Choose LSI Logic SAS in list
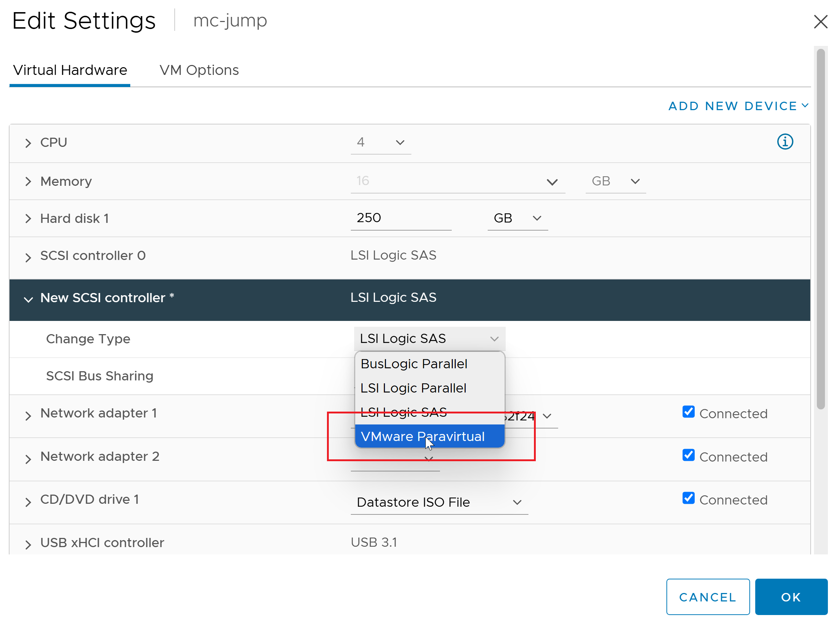This screenshot has height=622, width=840. click(x=429, y=412)
